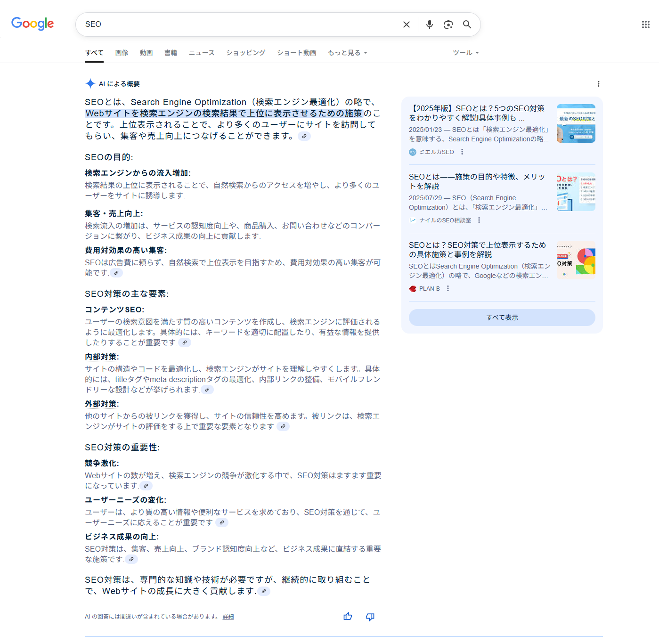Open the 詳細 link below AI answer
Screen dimensions: 659x644
228,617
